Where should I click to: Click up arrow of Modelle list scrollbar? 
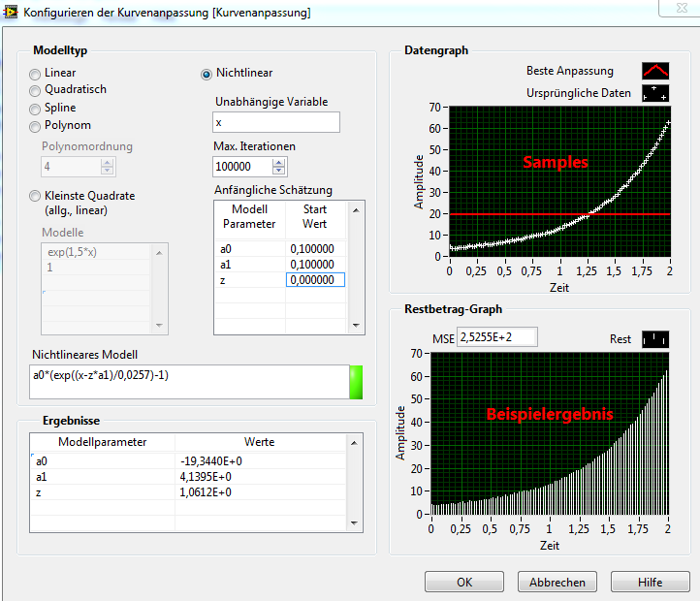159,253
